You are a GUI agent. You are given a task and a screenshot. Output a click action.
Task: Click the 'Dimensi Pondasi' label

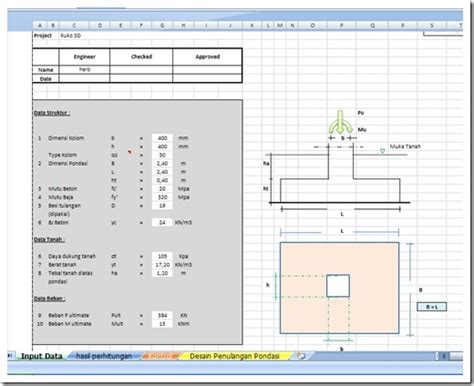(68, 163)
